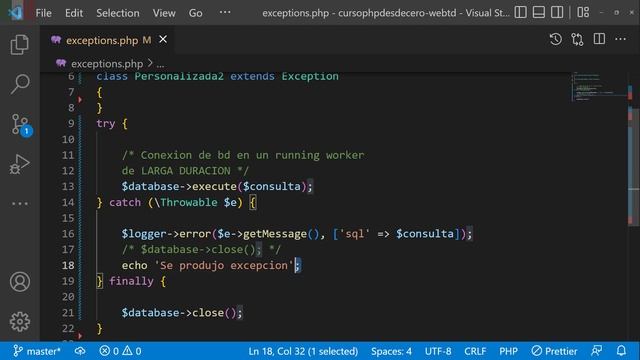Change indentation via Spaces: 4
The image size is (640, 360).
click(x=391, y=351)
